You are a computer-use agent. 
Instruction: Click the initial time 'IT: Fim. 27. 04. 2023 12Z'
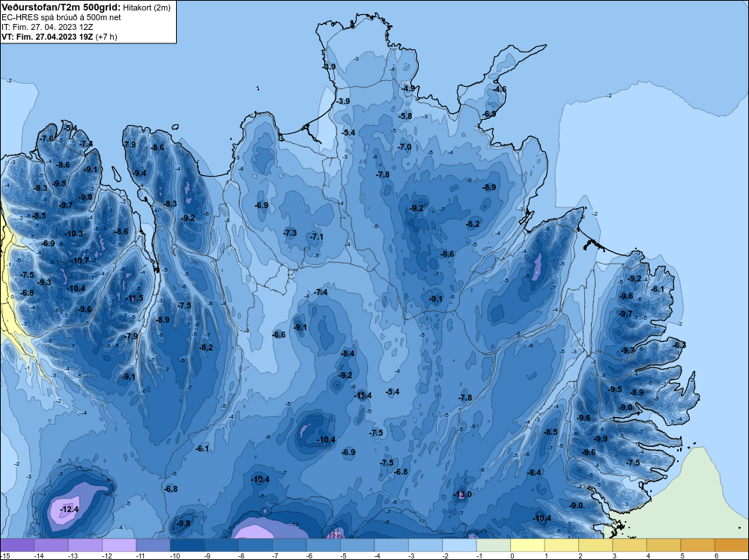47,27
